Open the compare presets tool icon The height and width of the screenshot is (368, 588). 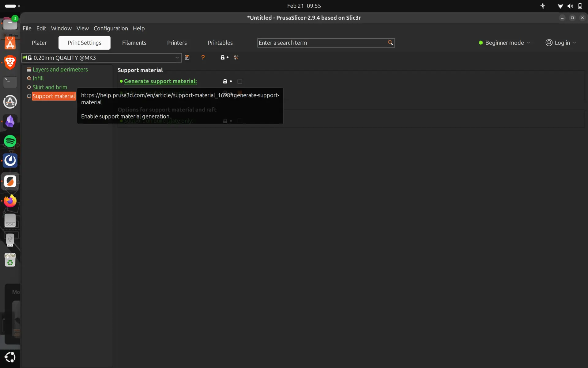(236, 57)
